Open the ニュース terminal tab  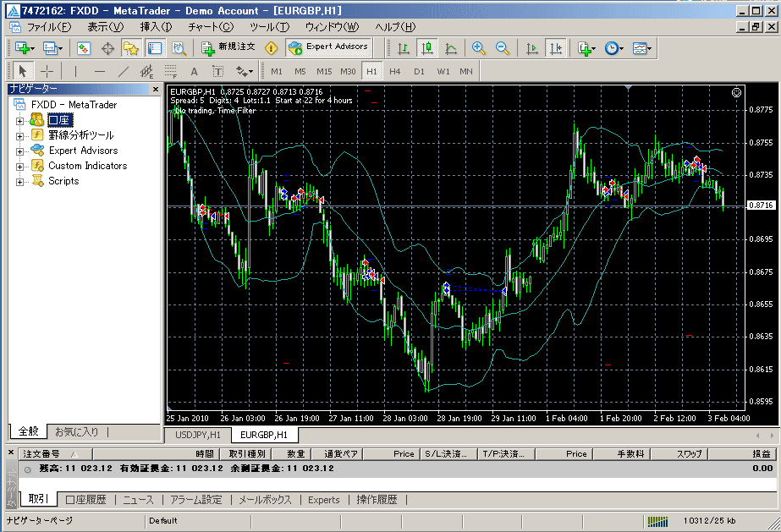(138, 500)
